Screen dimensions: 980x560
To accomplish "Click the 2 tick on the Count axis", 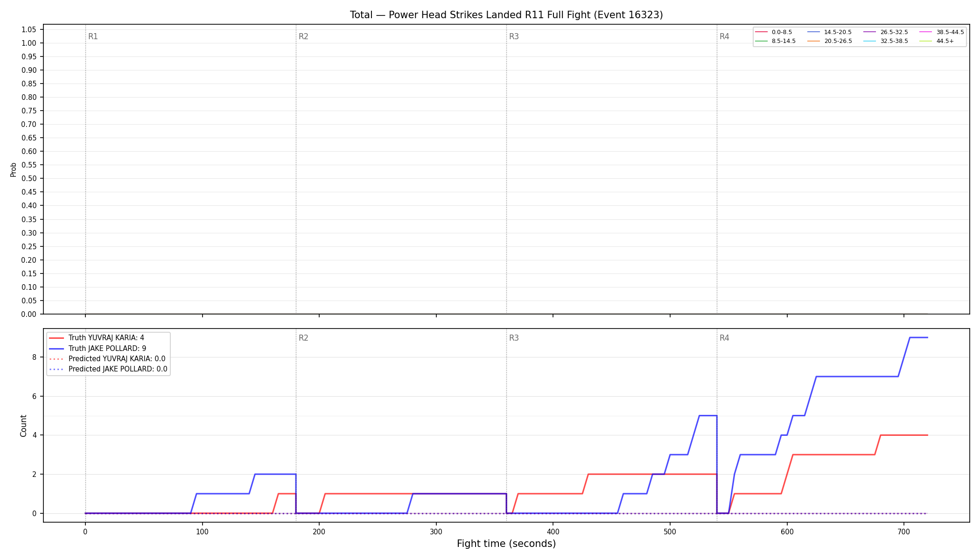I will tap(35, 474).
